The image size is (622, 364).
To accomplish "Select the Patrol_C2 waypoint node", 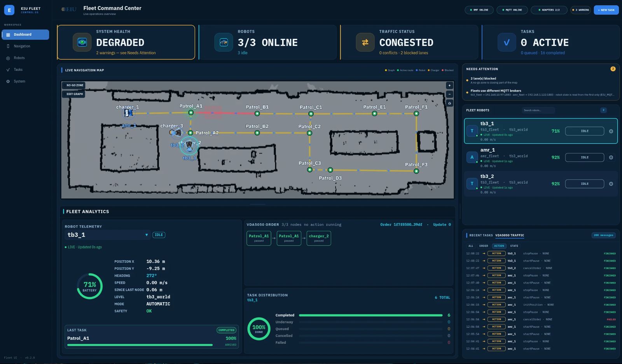I will (309, 133).
